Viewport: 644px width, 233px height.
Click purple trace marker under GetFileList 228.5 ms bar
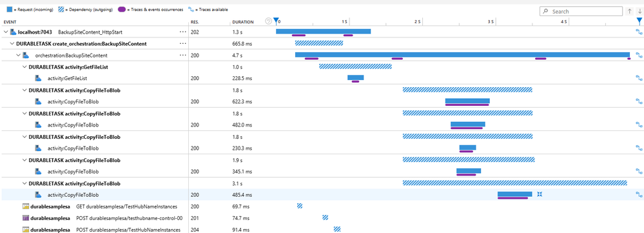click(356, 81)
